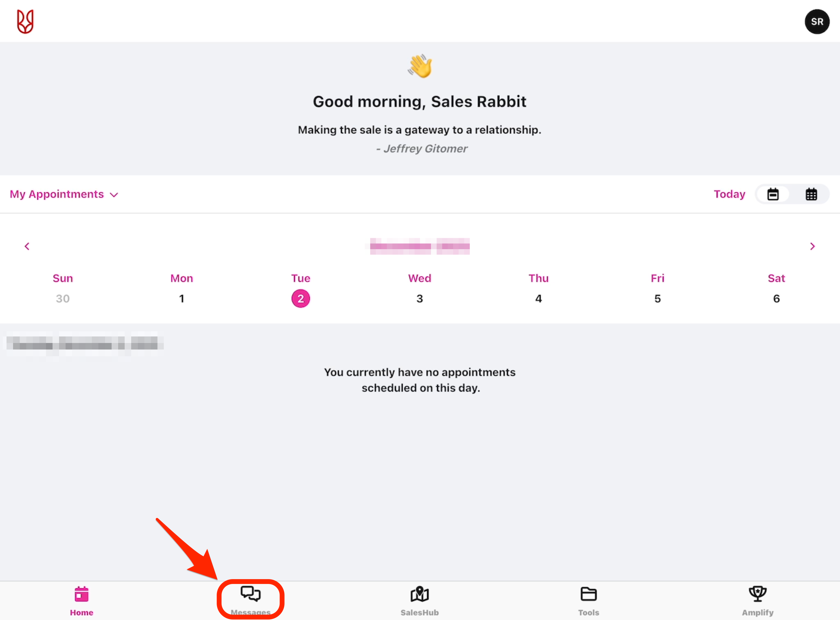Jump to Today in calendar
The image size is (840, 620).
(729, 195)
